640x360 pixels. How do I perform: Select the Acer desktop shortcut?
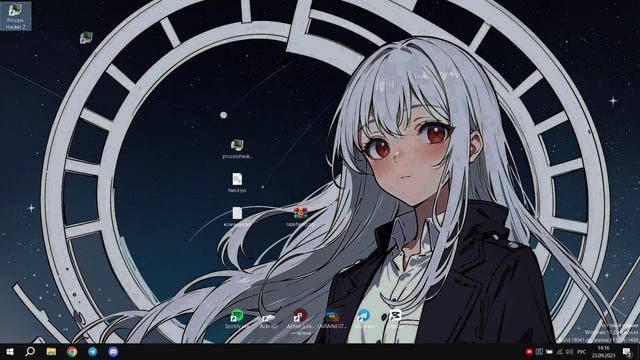(x=269, y=320)
